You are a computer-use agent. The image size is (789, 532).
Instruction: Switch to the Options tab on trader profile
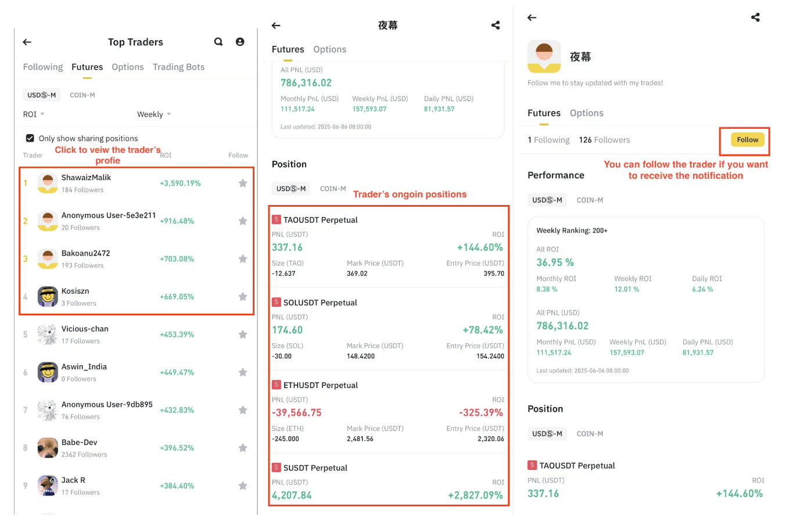point(586,113)
